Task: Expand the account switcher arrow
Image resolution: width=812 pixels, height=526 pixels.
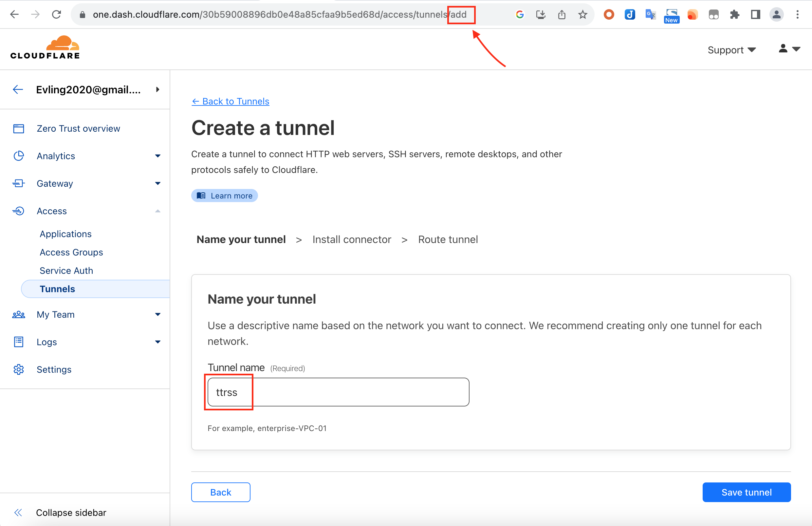Action: [157, 89]
